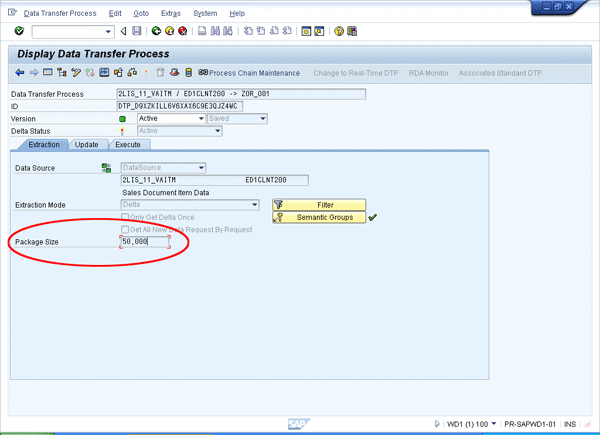This screenshot has width=600, height=435.
Task: Click the green Back arrow icon
Action: pos(155,31)
